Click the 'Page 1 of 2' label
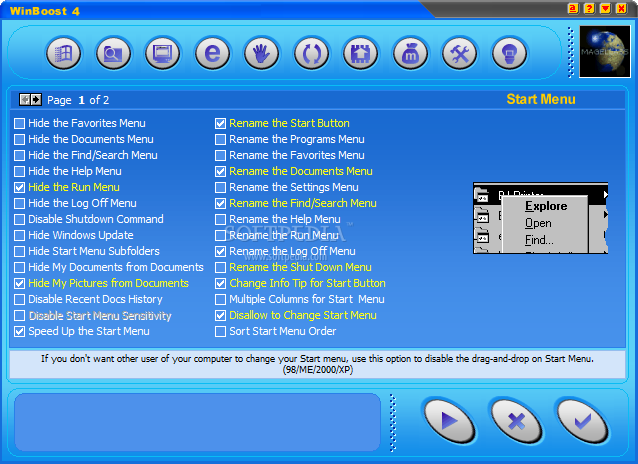 [78, 100]
